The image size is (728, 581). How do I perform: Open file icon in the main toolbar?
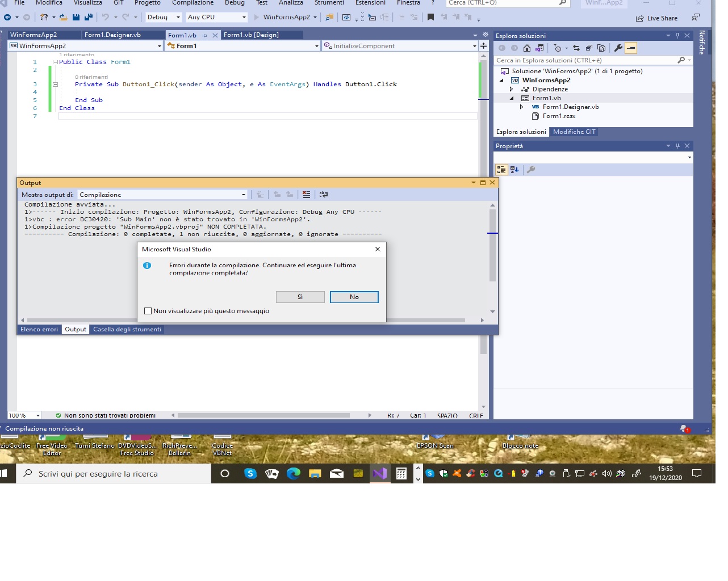pyautogui.click(x=63, y=17)
